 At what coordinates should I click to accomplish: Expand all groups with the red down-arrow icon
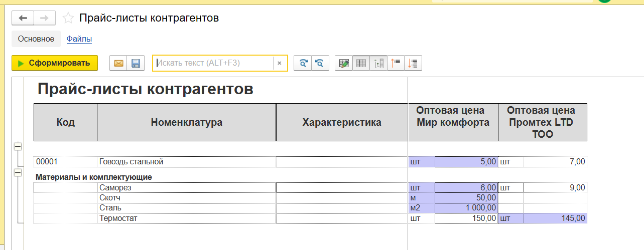[x=413, y=63]
